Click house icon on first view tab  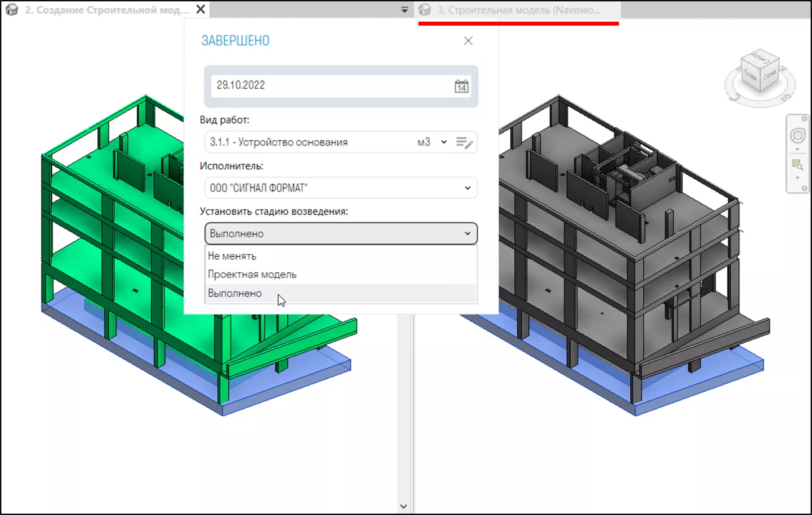12,10
